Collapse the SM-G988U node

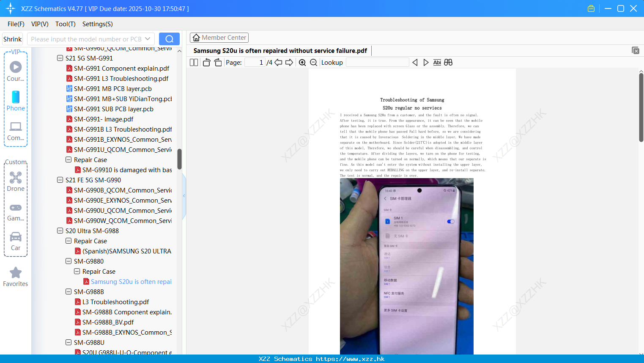(69, 342)
